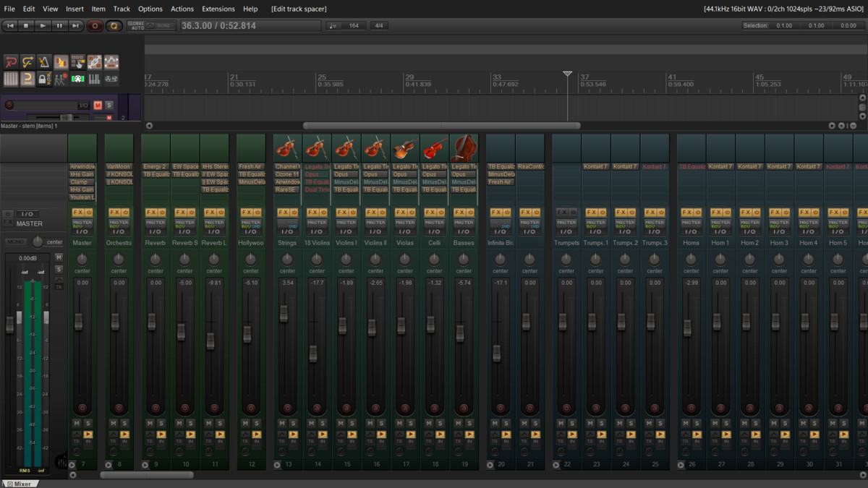Click the tempo field showing 164

[354, 25]
